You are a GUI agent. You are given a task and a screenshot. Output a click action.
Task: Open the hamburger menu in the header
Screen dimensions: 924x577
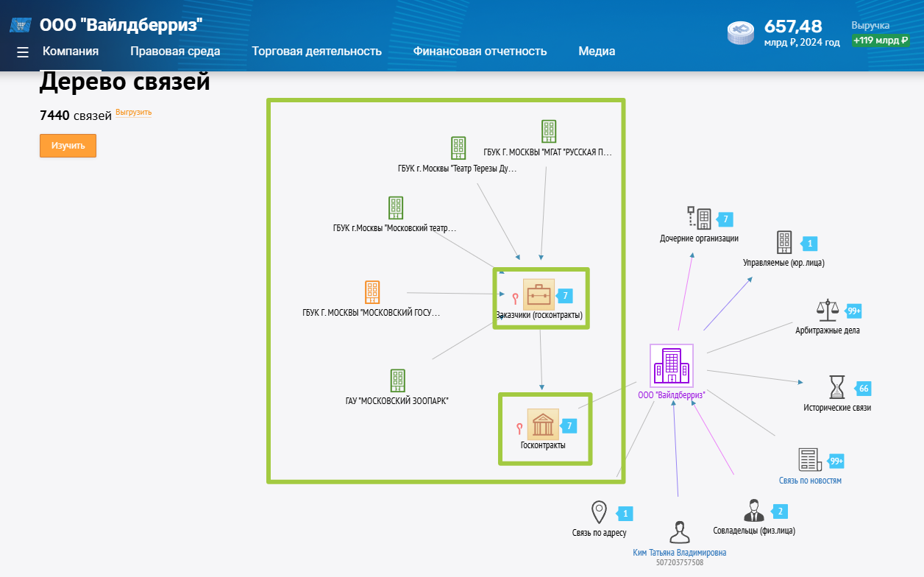tap(23, 52)
